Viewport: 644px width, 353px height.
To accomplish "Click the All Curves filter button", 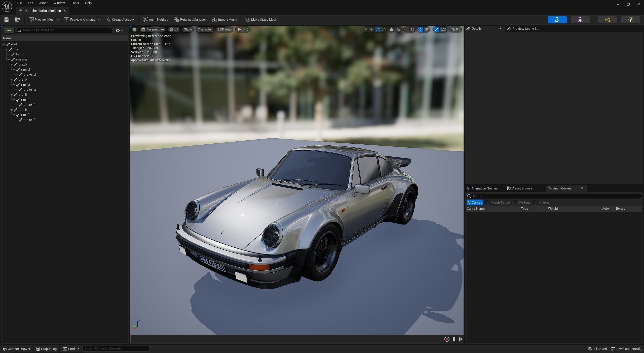I will [475, 202].
